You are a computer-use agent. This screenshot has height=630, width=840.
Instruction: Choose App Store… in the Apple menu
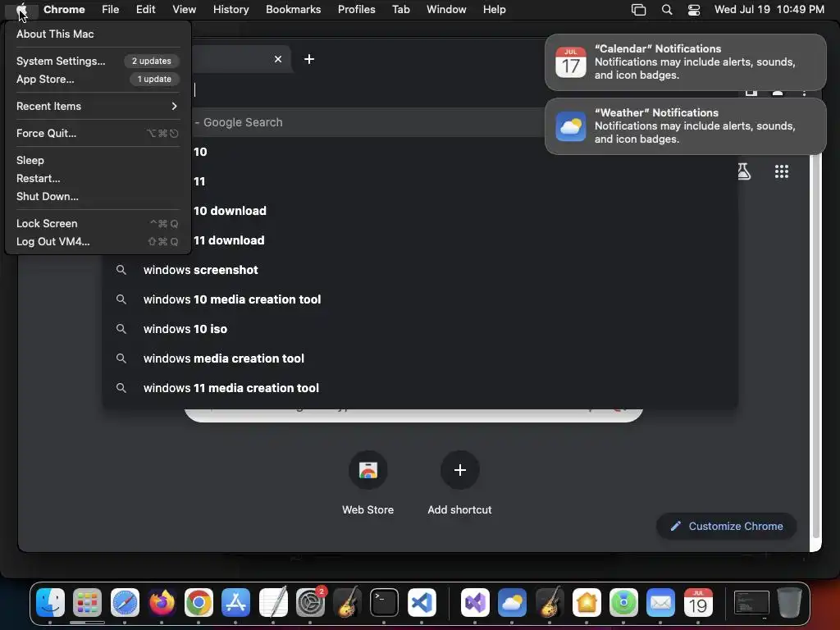tap(98, 79)
